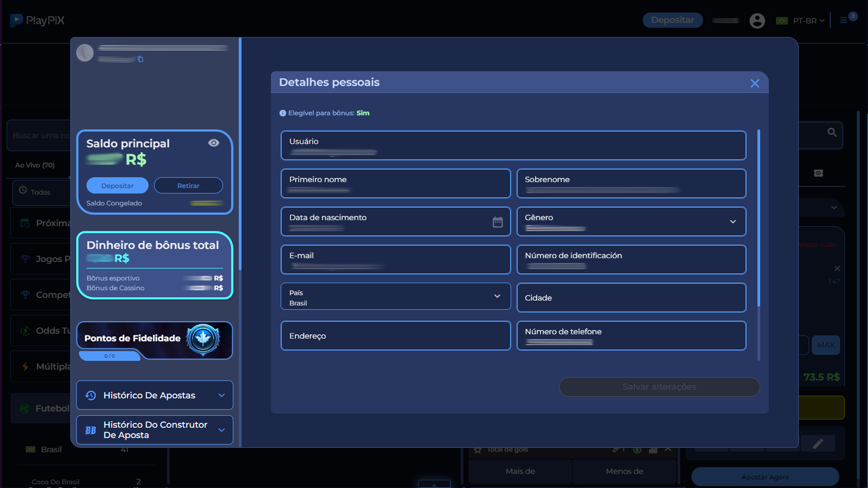Viewport: 868px width, 488px height.
Task: Click the Retirar button
Action: pyautogui.click(x=188, y=186)
